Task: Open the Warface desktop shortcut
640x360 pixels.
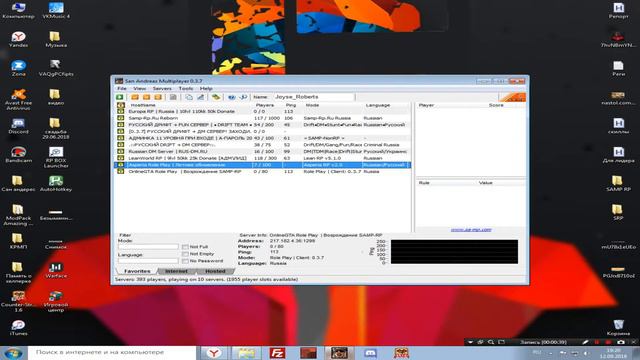Action: coord(56,270)
